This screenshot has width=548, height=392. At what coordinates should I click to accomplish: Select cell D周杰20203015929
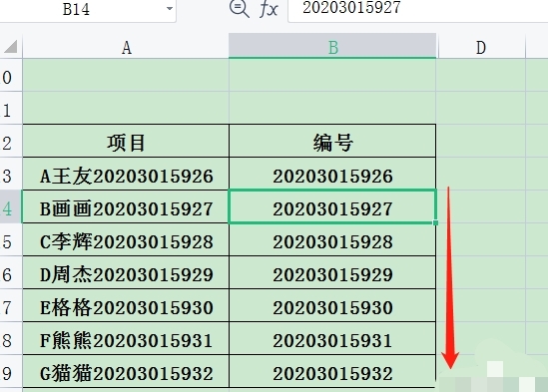click(x=126, y=273)
